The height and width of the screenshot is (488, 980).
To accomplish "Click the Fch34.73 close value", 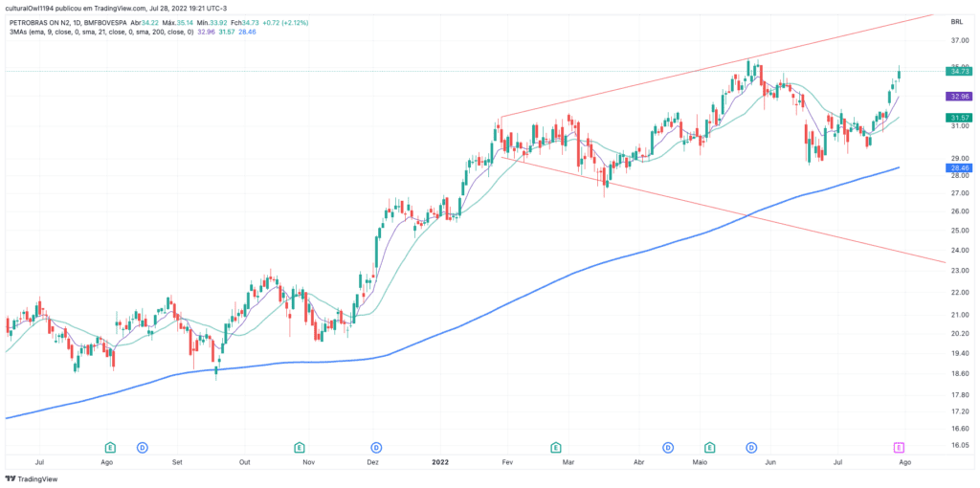I will (x=244, y=23).
